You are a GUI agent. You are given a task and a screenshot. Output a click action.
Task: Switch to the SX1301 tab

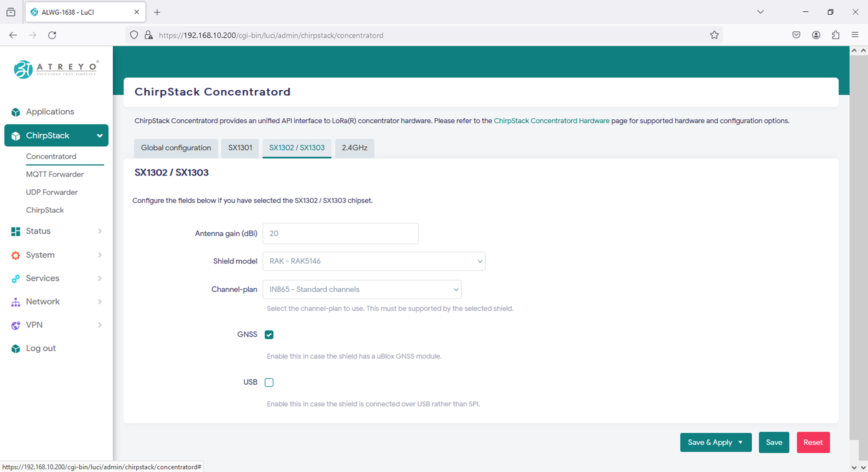[240, 148]
